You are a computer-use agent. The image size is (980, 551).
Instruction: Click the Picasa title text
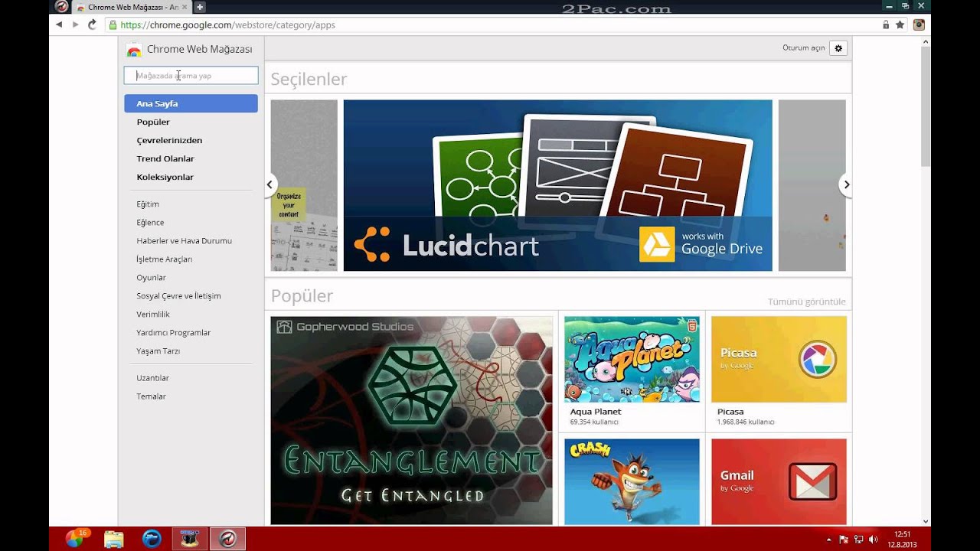click(730, 412)
